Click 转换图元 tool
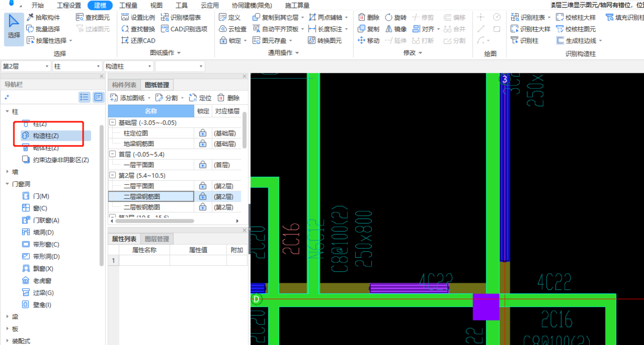The width and height of the screenshot is (644, 345). [325, 41]
